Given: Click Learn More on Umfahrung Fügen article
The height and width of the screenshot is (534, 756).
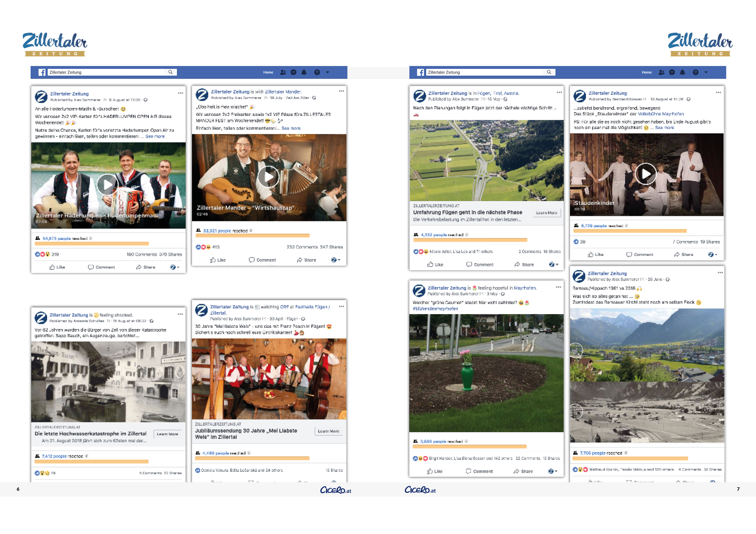Looking at the screenshot, I should [x=546, y=213].
